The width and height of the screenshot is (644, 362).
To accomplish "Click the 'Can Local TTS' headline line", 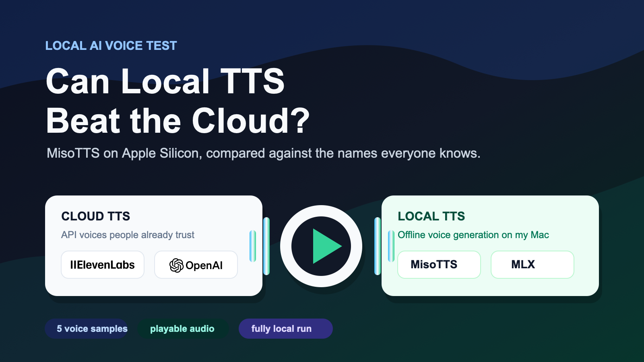I will pyautogui.click(x=165, y=81).
